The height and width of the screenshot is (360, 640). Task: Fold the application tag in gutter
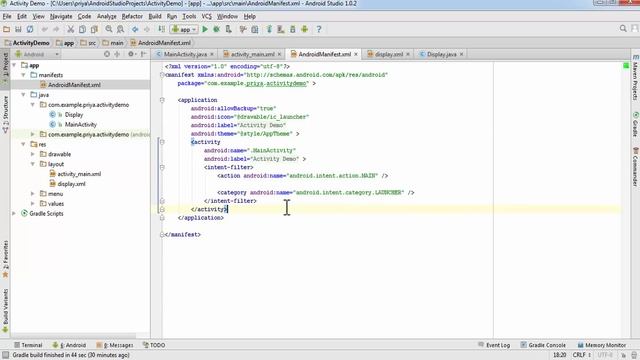(162, 100)
